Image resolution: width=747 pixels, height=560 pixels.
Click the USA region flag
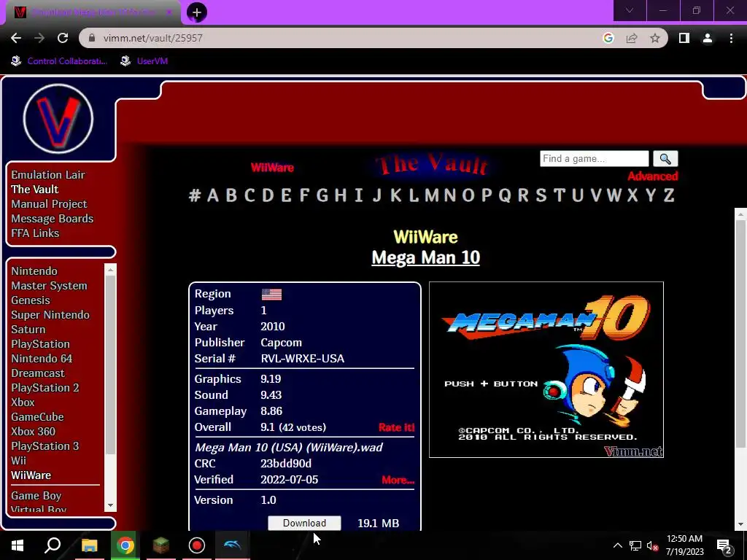[271, 295]
